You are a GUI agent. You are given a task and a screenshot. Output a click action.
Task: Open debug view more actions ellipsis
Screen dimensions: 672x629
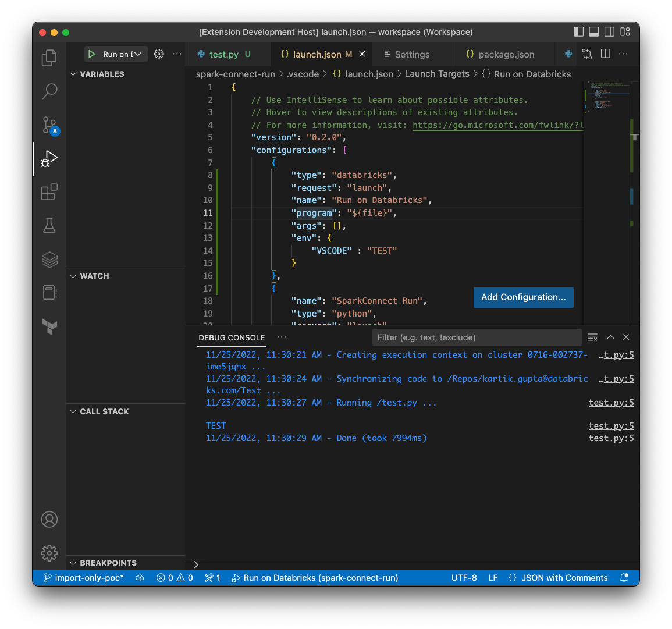[x=177, y=54]
